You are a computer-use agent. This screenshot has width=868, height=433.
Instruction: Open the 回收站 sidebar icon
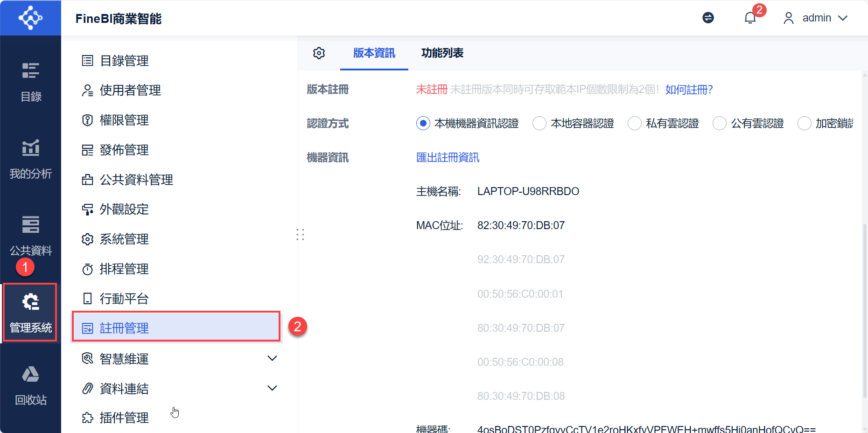pyautogui.click(x=31, y=374)
